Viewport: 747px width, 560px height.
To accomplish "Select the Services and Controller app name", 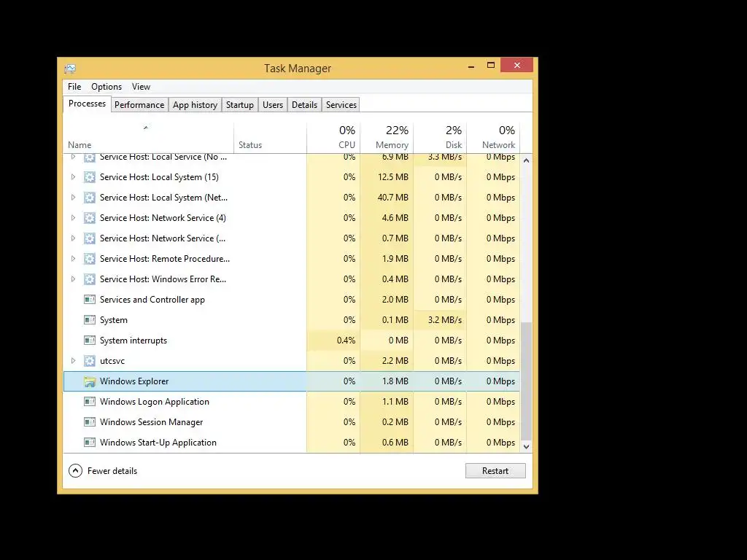I will pyautogui.click(x=152, y=300).
